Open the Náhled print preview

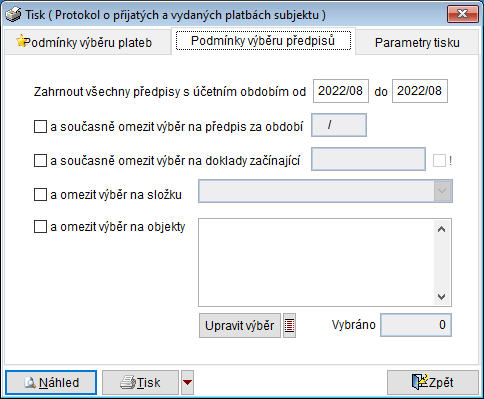coord(51,382)
